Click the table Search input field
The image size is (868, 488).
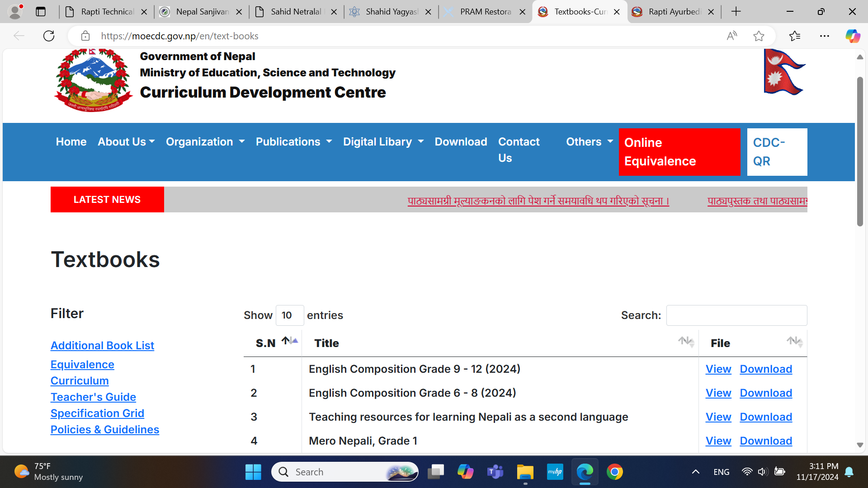(x=736, y=315)
